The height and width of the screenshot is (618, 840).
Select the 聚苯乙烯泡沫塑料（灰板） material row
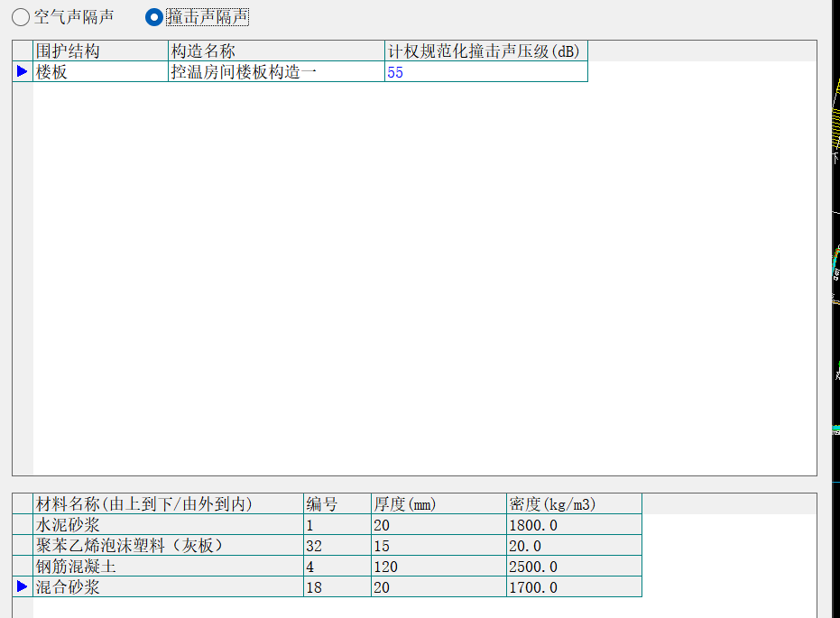(168, 546)
